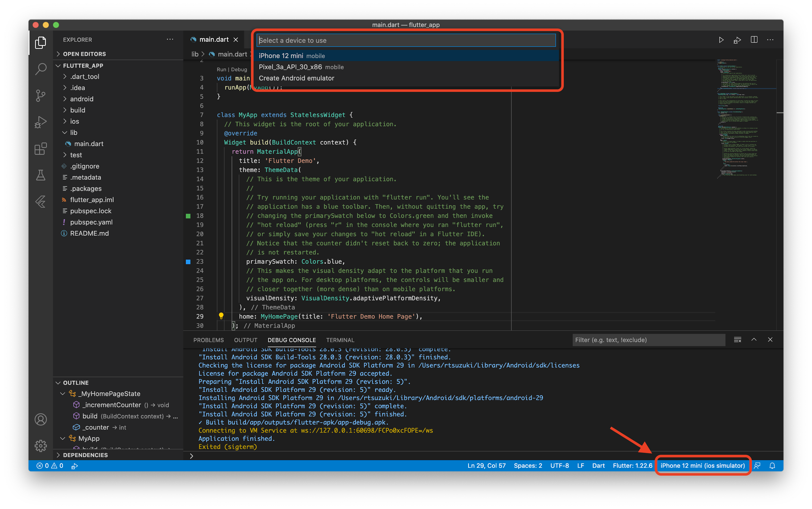Click the debug icon in status bar
The width and height of the screenshot is (812, 509).
pyautogui.click(x=75, y=466)
